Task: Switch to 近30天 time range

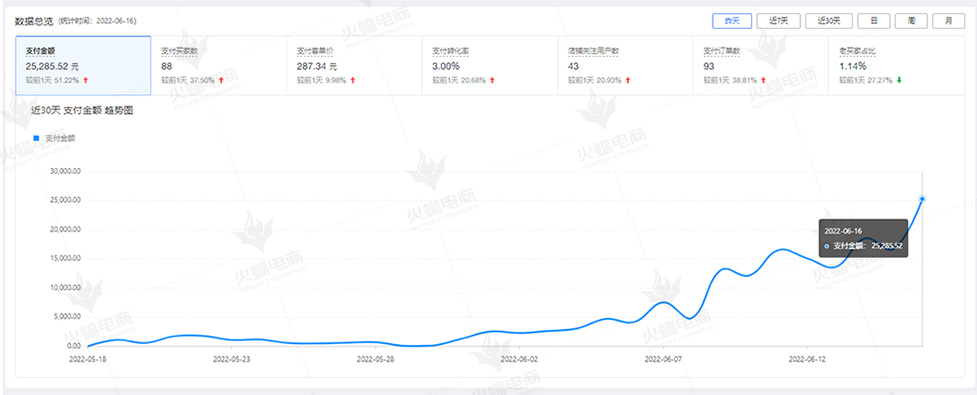Action: [x=829, y=21]
